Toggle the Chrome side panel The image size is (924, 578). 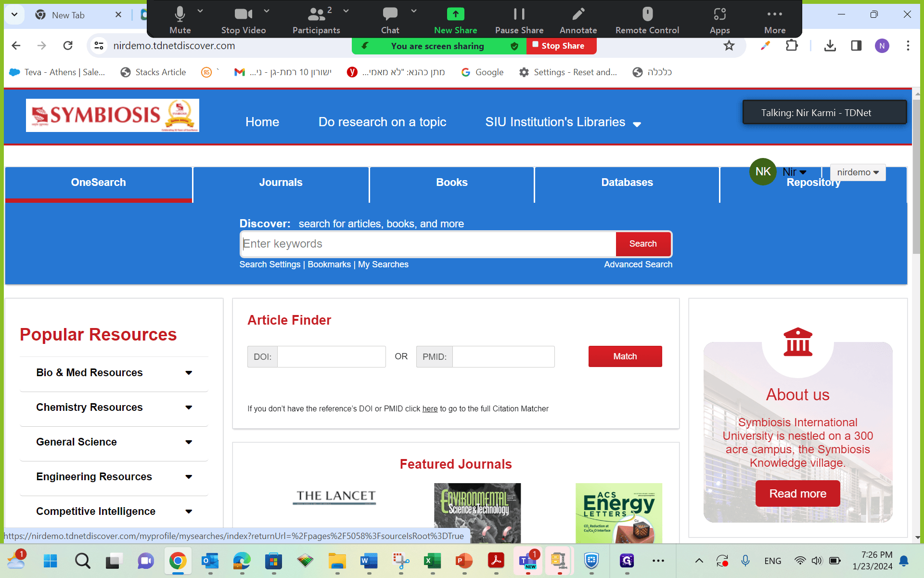point(856,46)
